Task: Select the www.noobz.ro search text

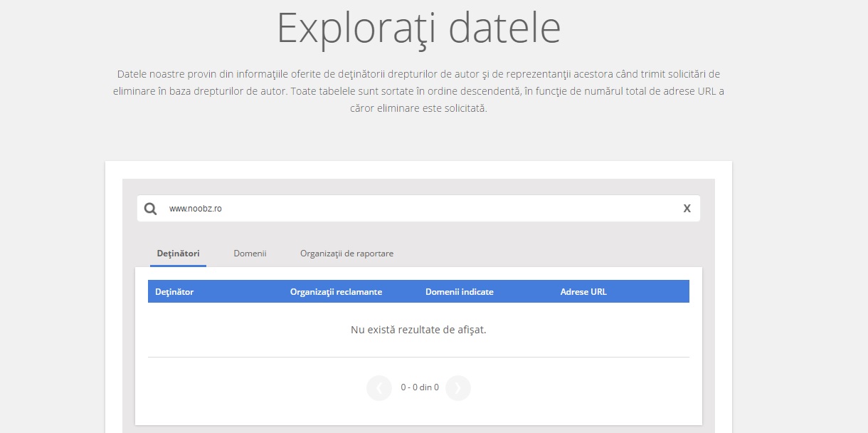Action: click(196, 209)
